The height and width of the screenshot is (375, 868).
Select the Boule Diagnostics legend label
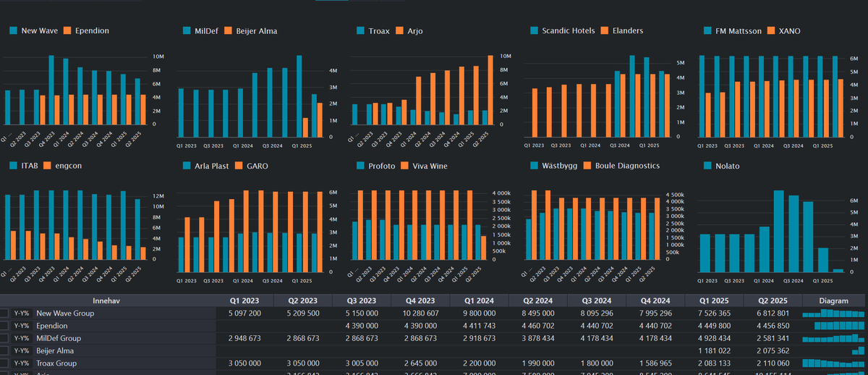(x=627, y=166)
